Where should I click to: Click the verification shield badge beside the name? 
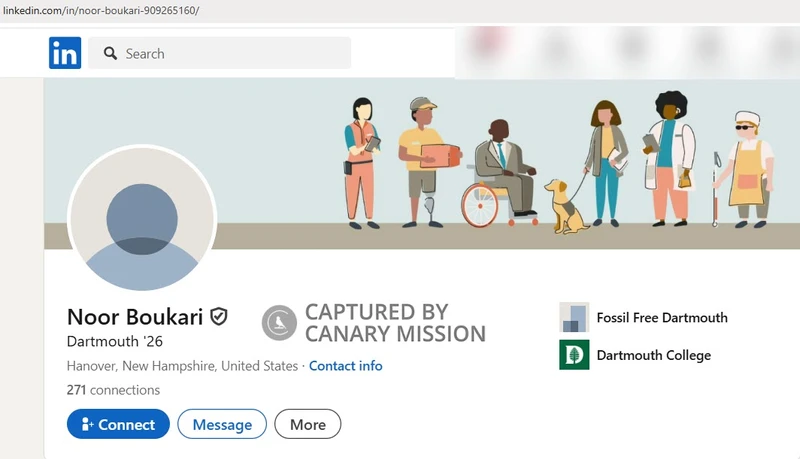tap(219, 317)
